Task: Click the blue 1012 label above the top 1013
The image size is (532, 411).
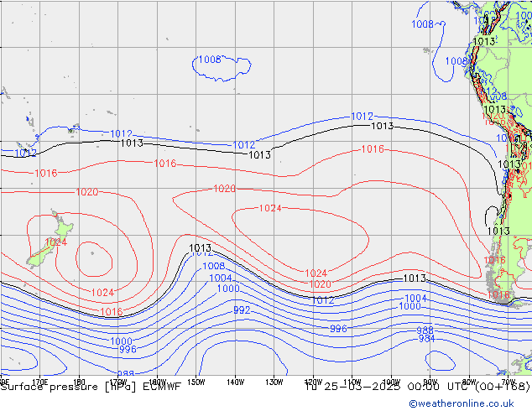Action: coord(362,117)
